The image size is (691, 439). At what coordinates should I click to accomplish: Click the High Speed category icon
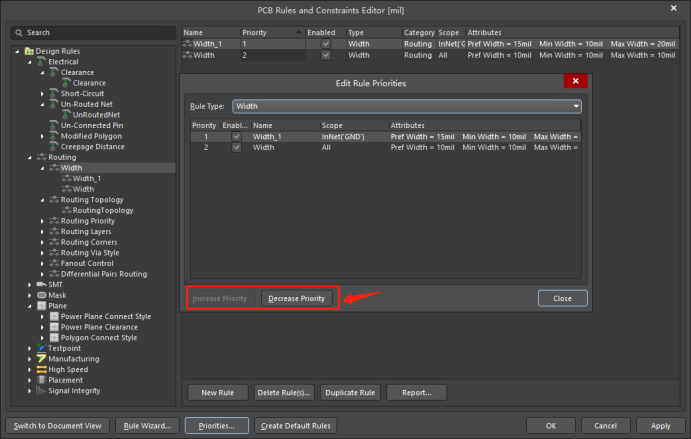click(x=41, y=369)
